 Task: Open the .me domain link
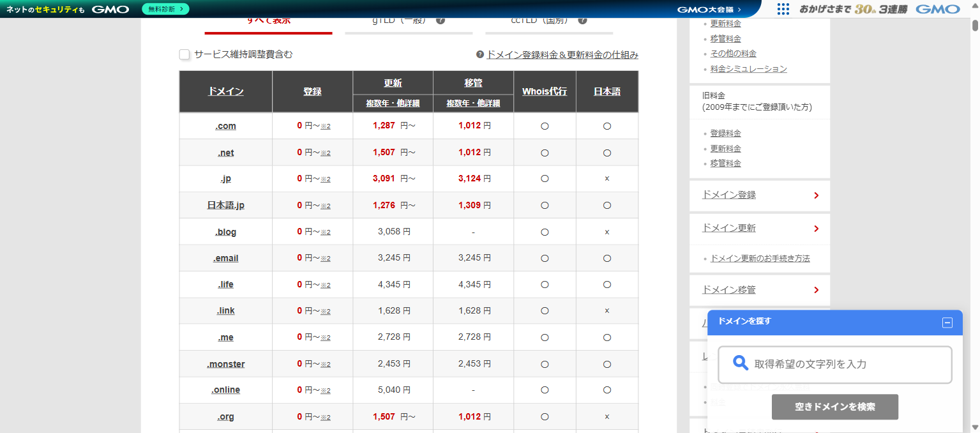coord(226,337)
